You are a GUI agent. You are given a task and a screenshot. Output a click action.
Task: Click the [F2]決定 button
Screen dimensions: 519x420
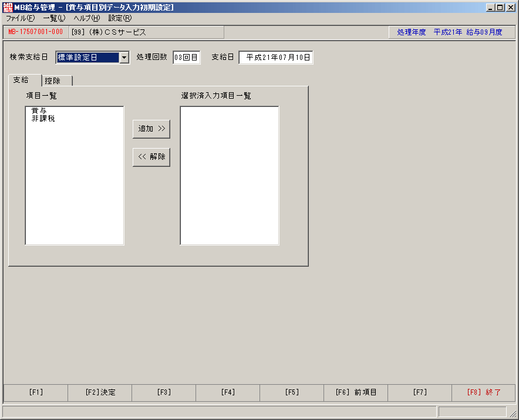tap(100, 392)
